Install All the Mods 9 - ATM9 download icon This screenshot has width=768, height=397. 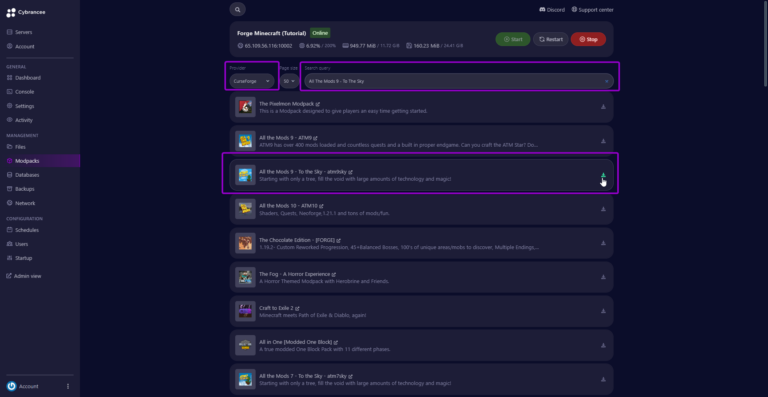tap(603, 141)
